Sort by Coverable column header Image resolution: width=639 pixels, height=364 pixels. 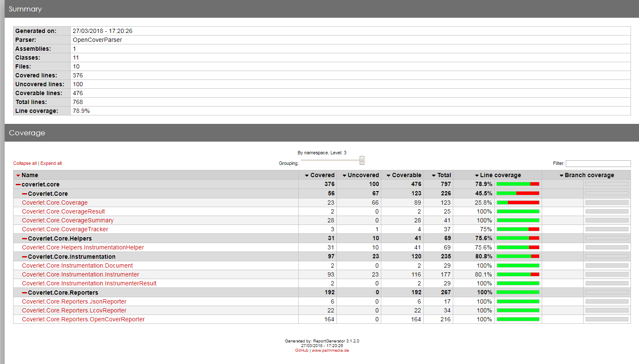tap(404, 175)
